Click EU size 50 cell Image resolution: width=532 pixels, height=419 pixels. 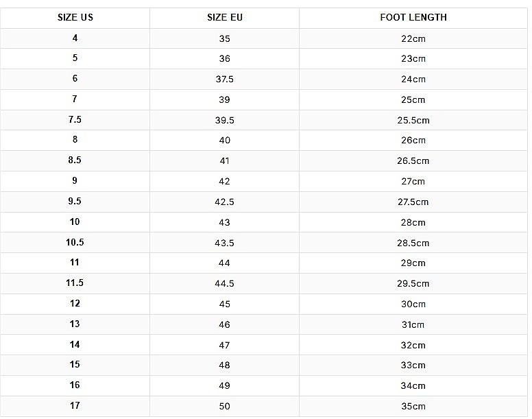pos(225,406)
